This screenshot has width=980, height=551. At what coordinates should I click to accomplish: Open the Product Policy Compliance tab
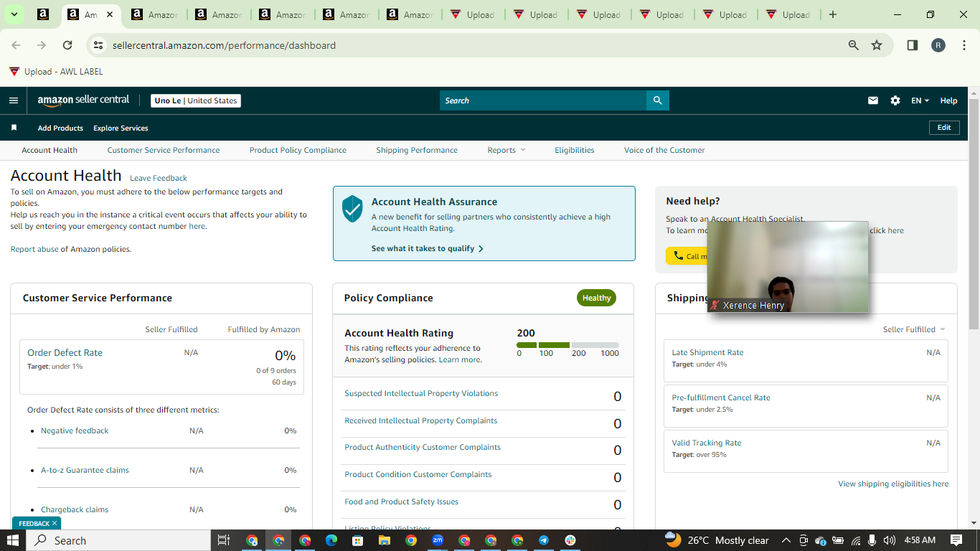click(298, 150)
